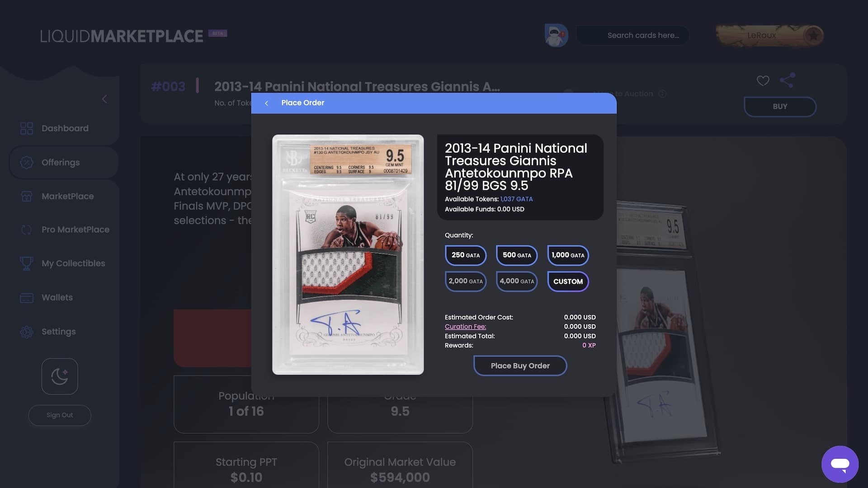Click the heart favorite icon
This screenshot has width=868, height=488.
pyautogui.click(x=763, y=81)
